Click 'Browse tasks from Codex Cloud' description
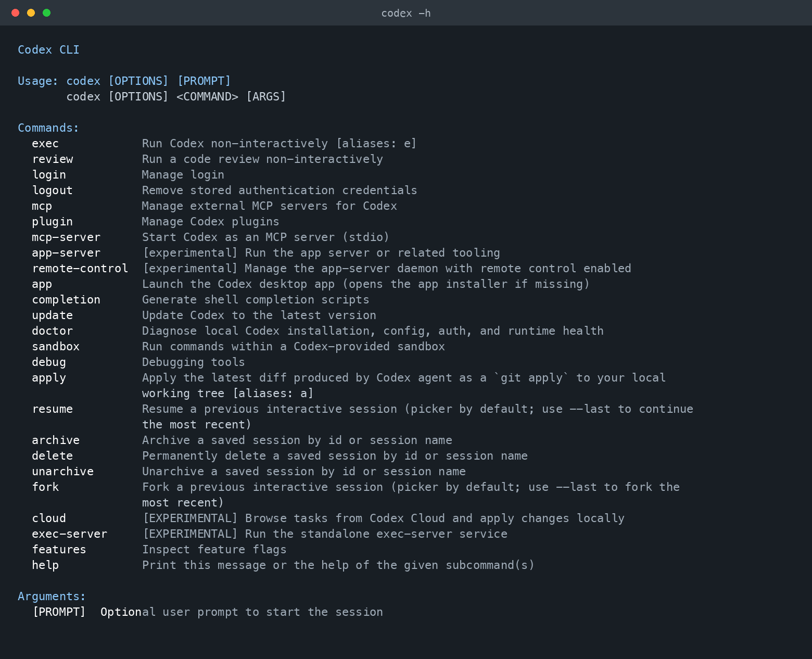Screen dimensions: 812x659 tap(384, 518)
